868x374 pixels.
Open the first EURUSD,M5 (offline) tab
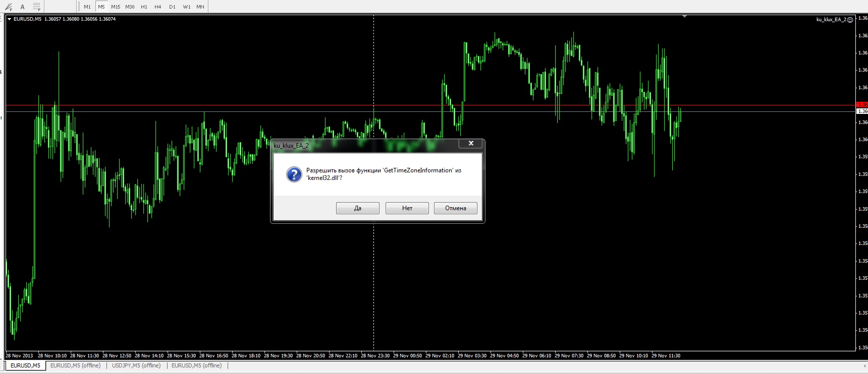76,365
